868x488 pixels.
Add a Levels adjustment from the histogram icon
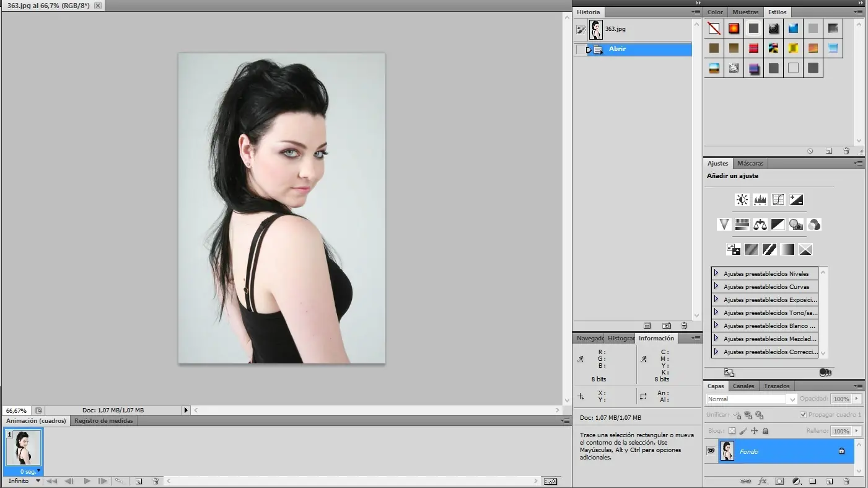coord(760,200)
